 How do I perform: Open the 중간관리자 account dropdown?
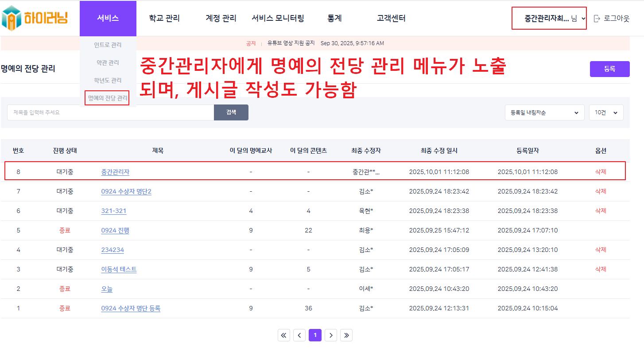coord(549,19)
